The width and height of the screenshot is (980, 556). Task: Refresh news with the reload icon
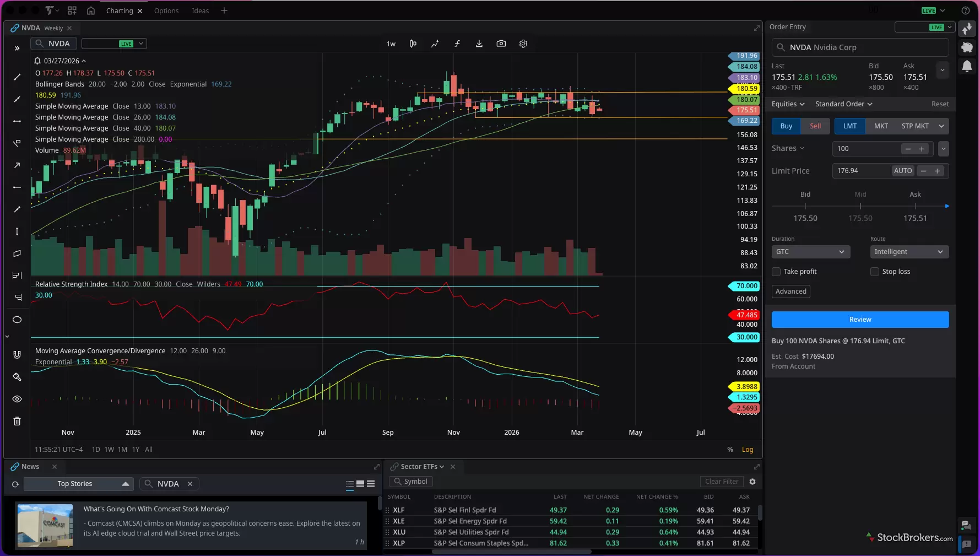pos(15,484)
